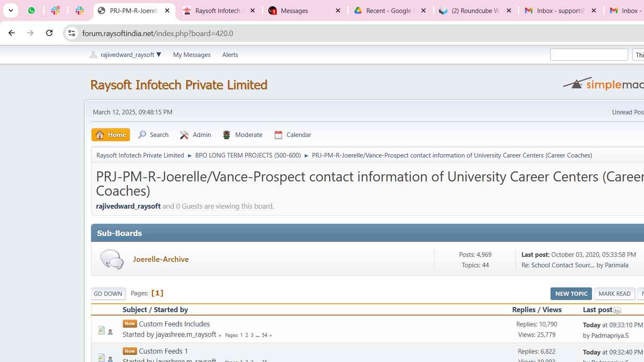Close the Roundcube tab
This screenshot has height=362, width=644.
coord(509,11)
